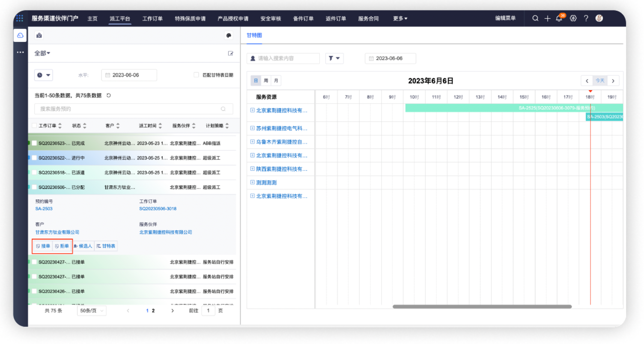Open the notifications bell
This screenshot has height=344, width=644.
coord(559,19)
